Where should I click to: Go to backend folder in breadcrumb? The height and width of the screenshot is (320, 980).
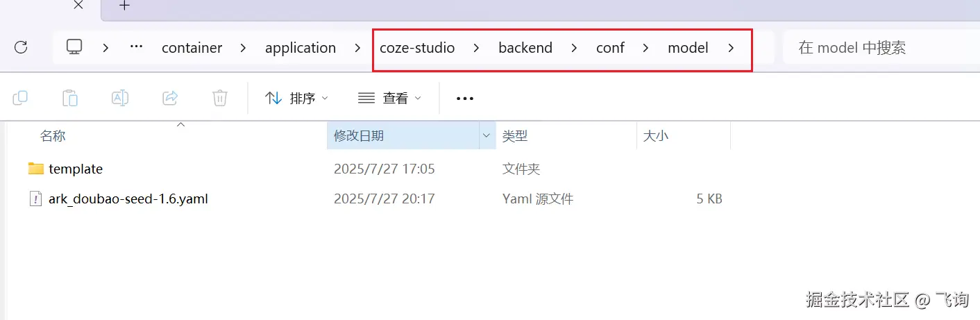(x=525, y=48)
